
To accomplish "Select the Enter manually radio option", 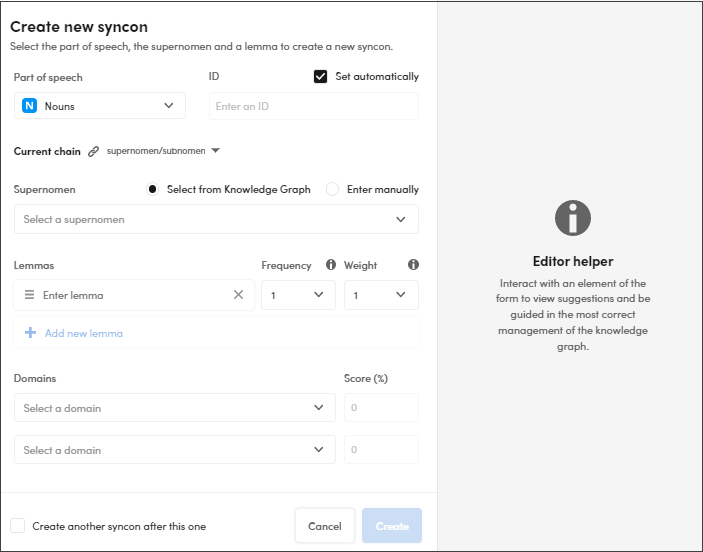I will click(x=333, y=189).
